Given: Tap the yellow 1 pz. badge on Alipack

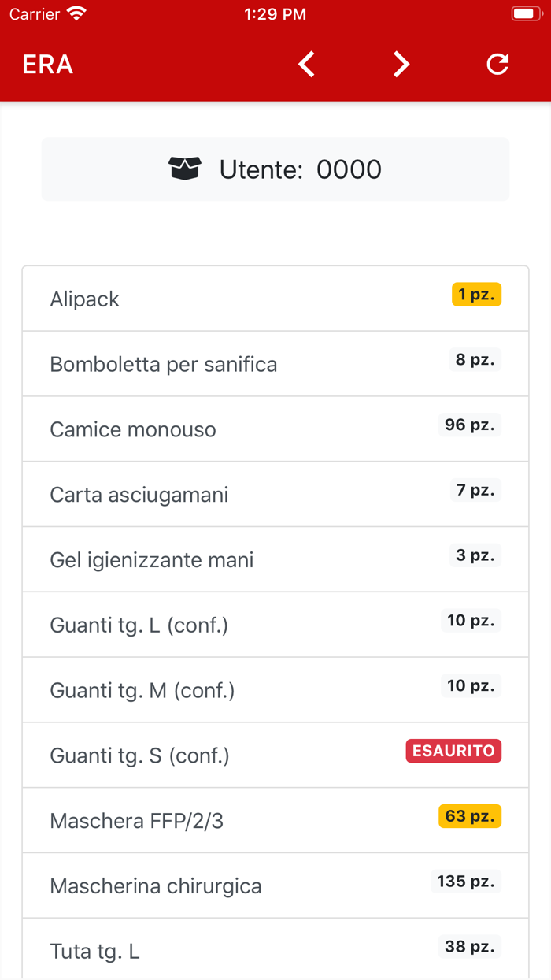Looking at the screenshot, I should [x=476, y=294].
